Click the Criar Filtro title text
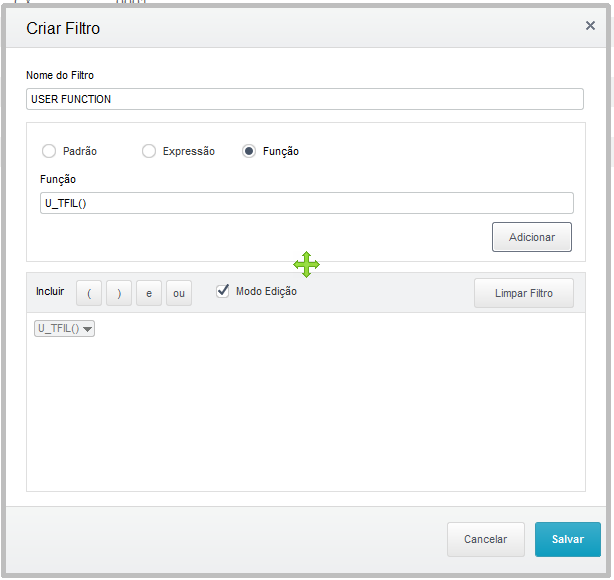Image resolution: width=614 pixels, height=580 pixels. pyautogui.click(x=63, y=29)
